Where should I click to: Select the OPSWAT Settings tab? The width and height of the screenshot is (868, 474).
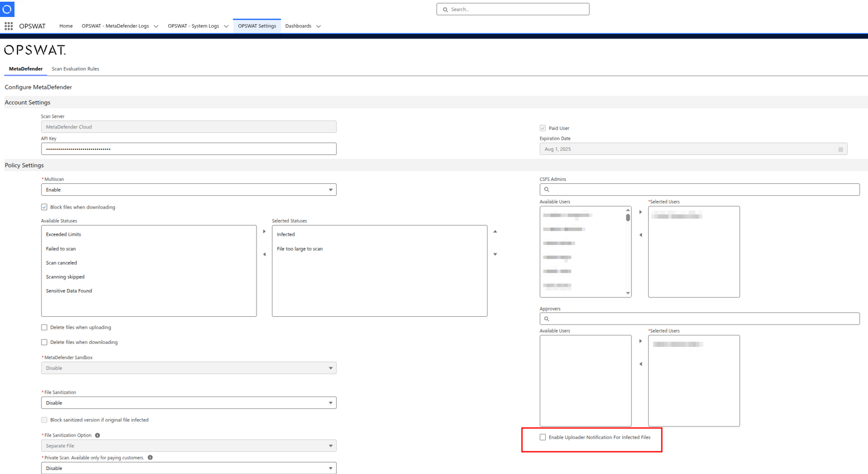tap(257, 26)
